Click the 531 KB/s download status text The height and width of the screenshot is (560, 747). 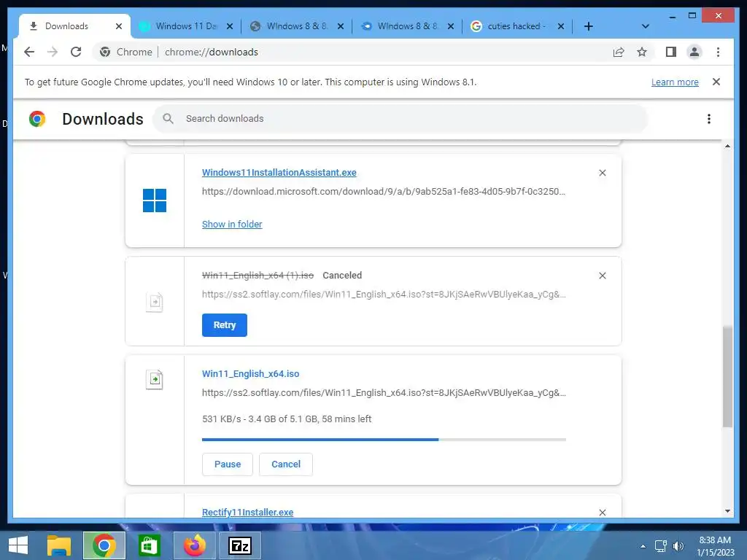pos(287,419)
